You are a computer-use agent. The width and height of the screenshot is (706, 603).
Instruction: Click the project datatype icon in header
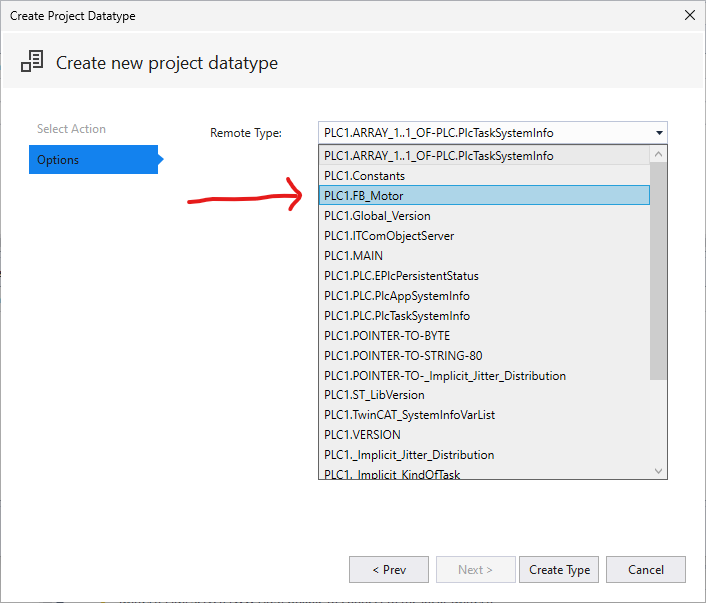tap(32, 61)
